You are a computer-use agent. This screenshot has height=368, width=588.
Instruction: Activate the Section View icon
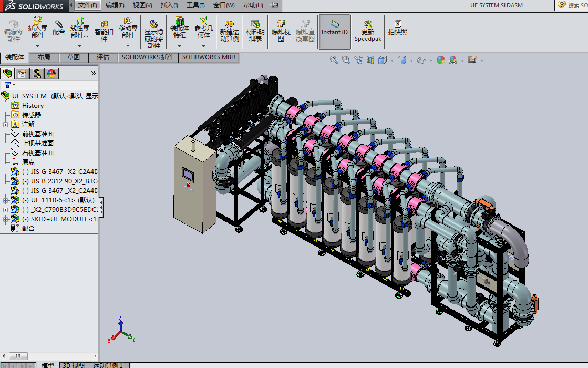(370, 60)
